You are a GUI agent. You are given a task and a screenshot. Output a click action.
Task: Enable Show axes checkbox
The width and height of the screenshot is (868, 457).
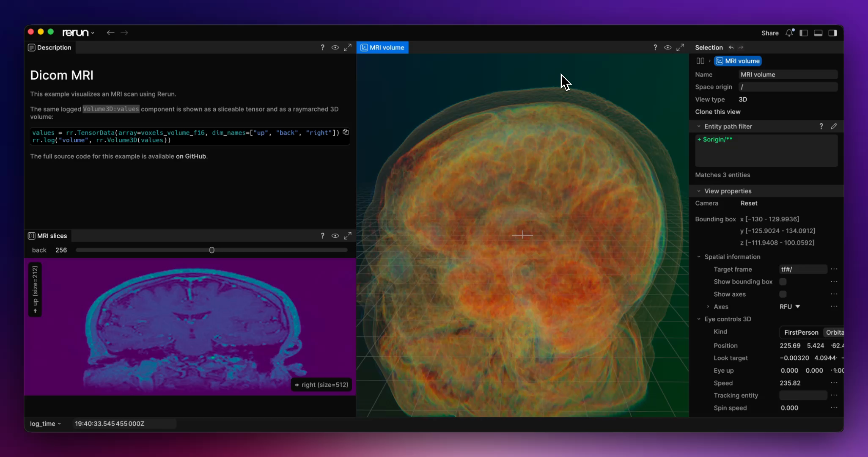(x=783, y=294)
